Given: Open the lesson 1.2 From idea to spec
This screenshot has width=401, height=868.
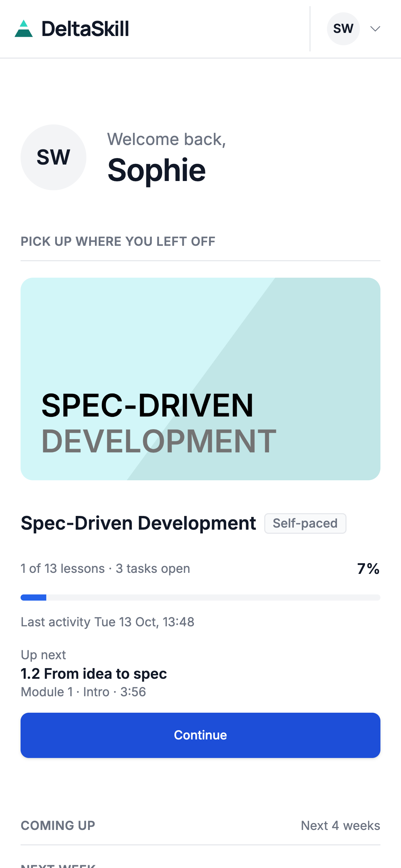Looking at the screenshot, I should 94,674.
